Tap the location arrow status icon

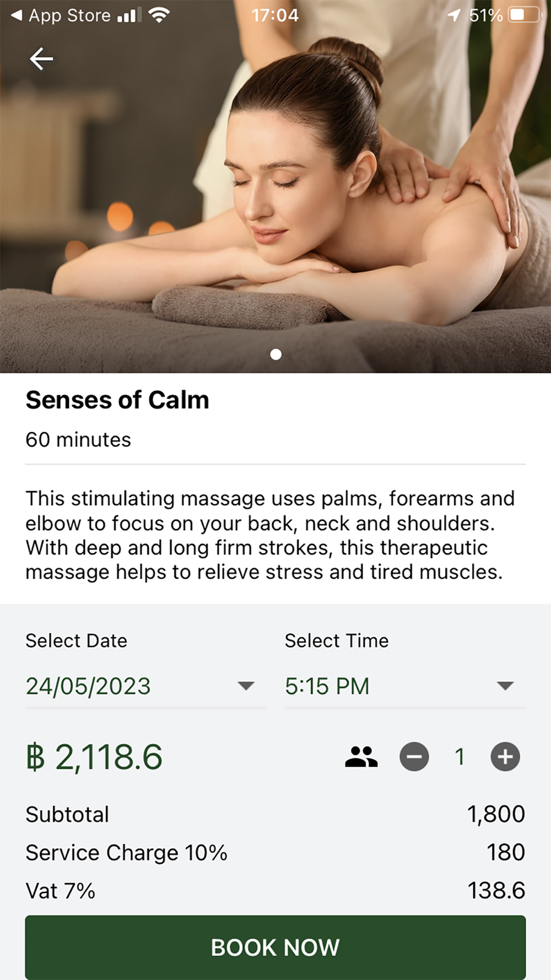453,15
